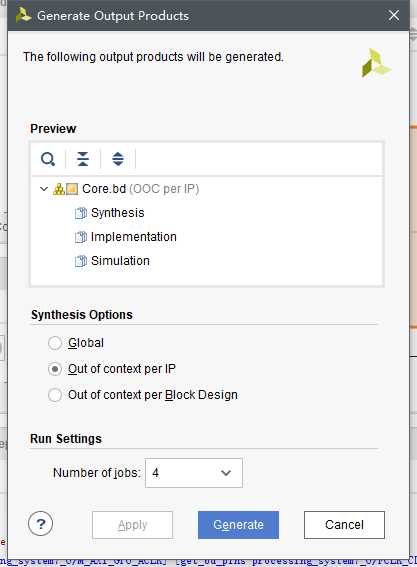Click the Generate button
The height and width of the screenshot is (567, 417).
pos(238,525)
